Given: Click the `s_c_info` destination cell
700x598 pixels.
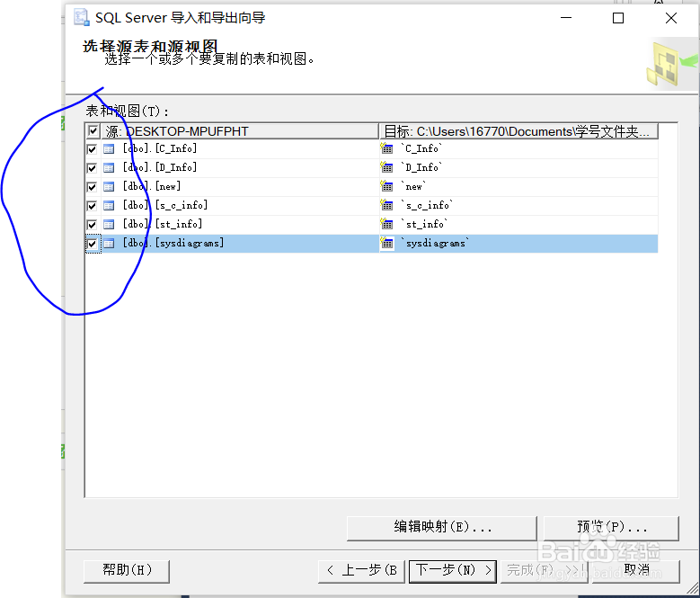Looking at the screenshot, I should [518, 205].
